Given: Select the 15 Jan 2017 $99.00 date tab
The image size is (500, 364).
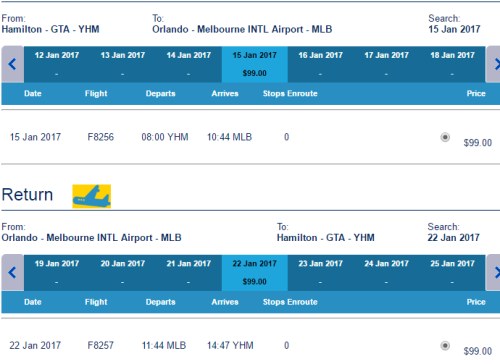Looking at the screenshot, I should click(x=255, y=64).
